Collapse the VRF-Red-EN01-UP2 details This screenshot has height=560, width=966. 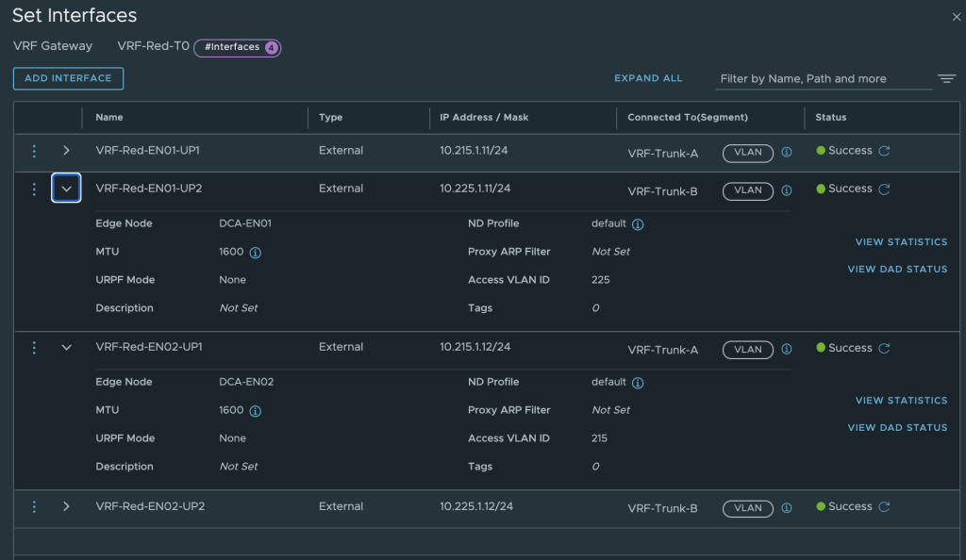[x=66, y=189]
